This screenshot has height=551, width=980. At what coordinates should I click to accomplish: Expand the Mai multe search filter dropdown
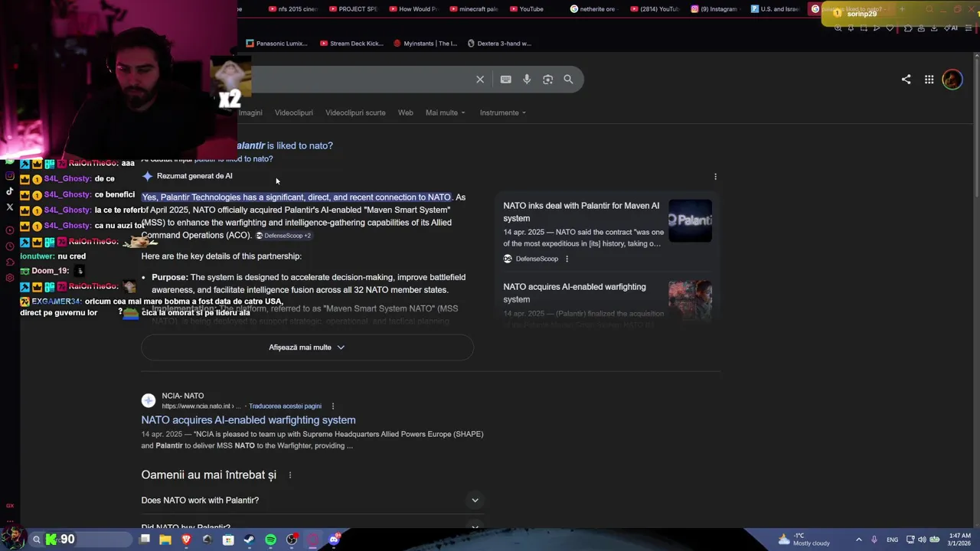(446, 112)
